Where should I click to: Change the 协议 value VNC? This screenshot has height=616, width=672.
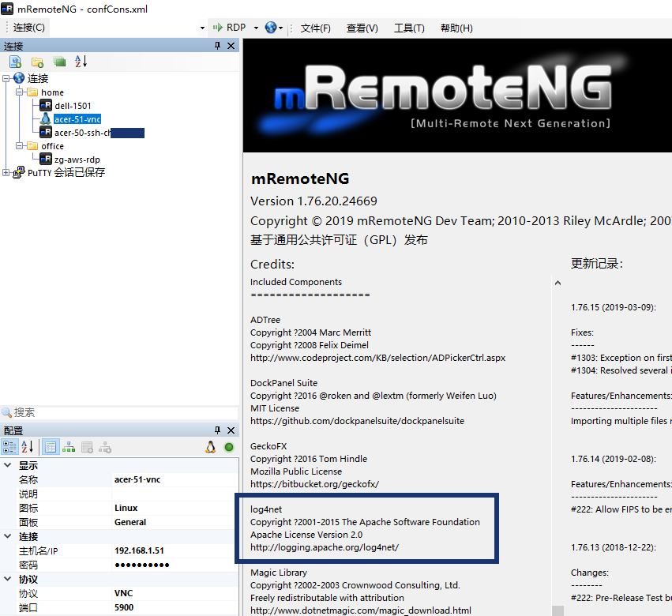click(x=175, y=593)
